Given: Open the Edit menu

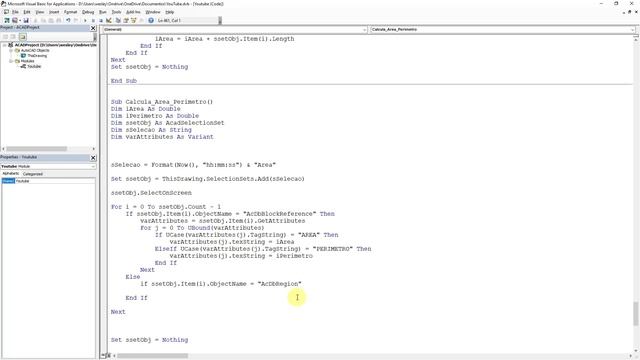Looking at the screenshot, I should pyautogui.click(x=27, y=12).
